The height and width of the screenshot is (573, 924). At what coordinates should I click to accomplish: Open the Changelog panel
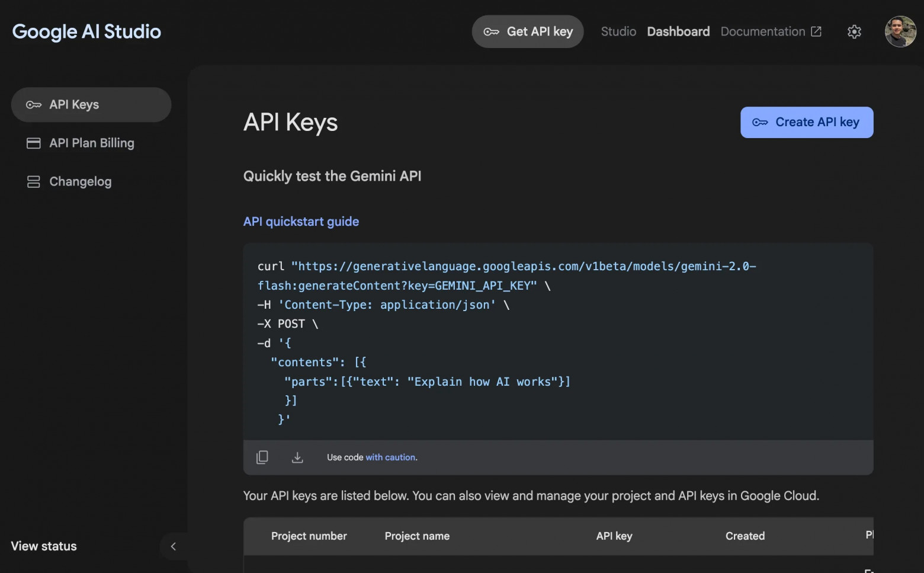(80, 181)
